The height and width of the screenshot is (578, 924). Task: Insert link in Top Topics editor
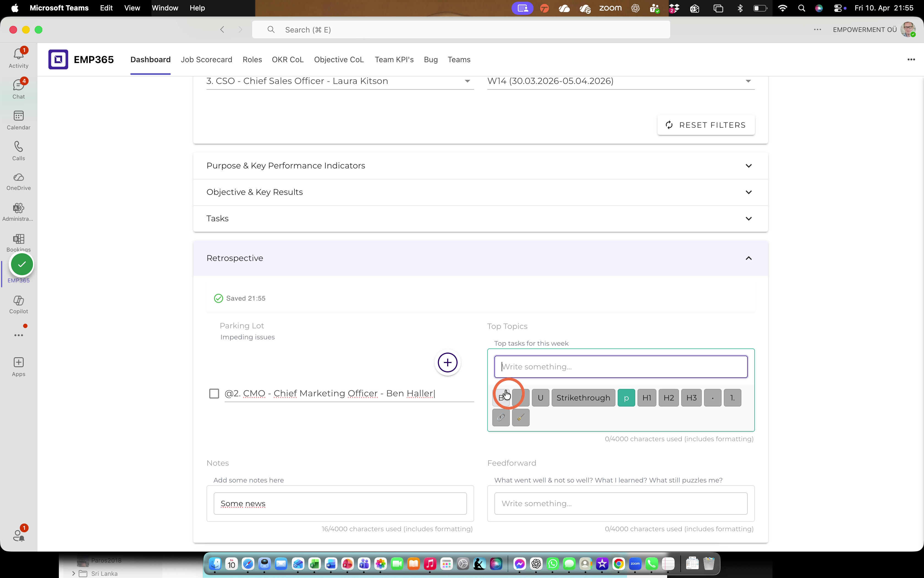coord(501,418)
